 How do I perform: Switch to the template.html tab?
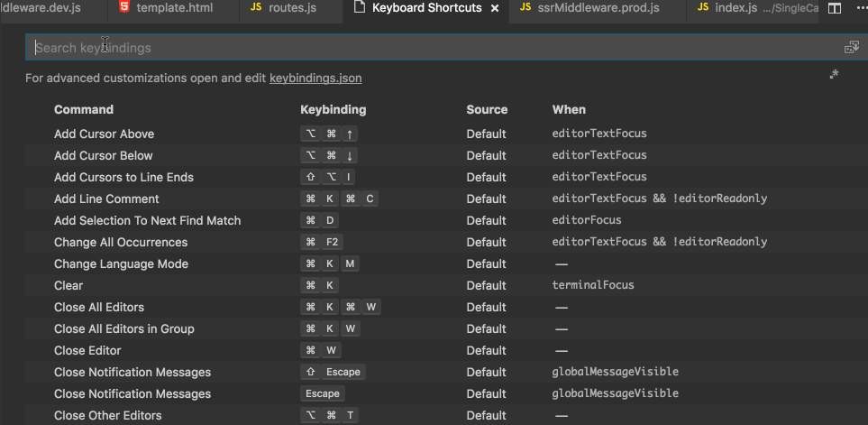[x=174, y=8]
